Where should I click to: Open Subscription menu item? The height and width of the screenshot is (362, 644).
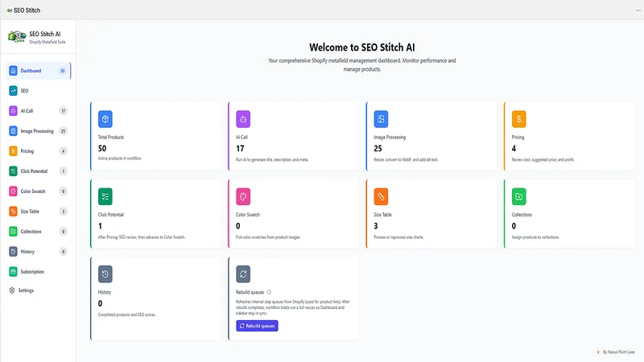(38, 272)
